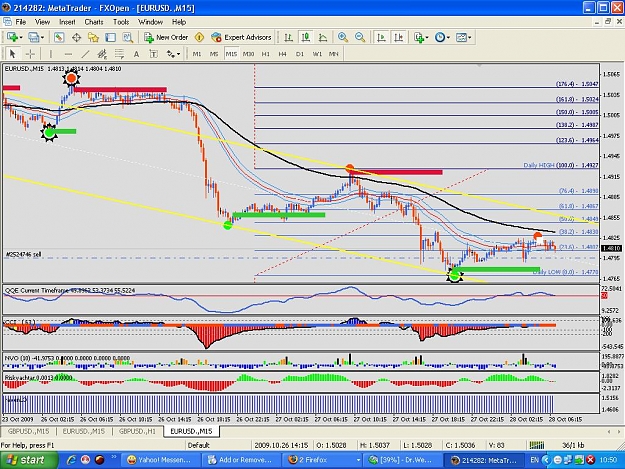Viewport: 625px width, 469px height.
Task: Select the Trendline drawing tool
Action: pos(85,54)
